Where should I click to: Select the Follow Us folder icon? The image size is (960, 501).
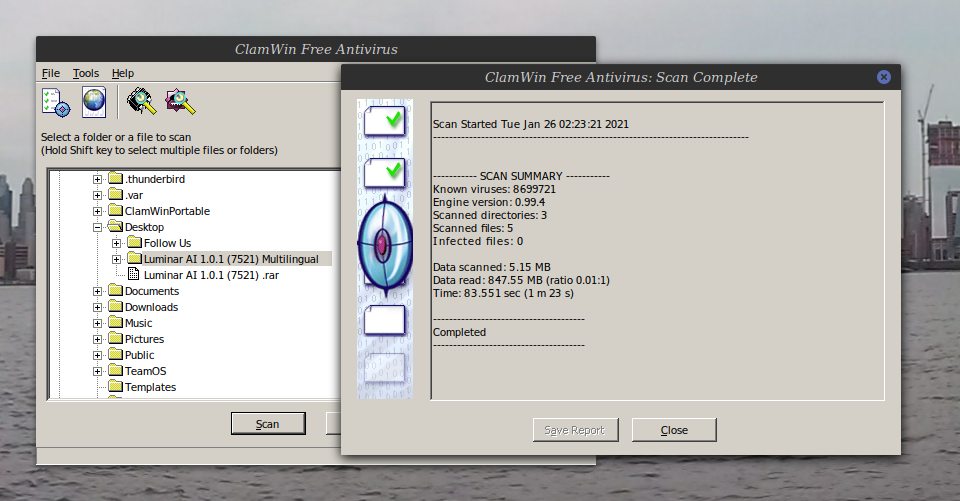click(x=135, y=242)
